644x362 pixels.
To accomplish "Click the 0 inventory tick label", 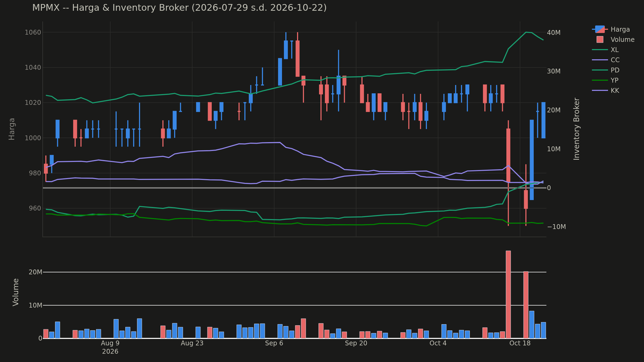I will click(550, 188).
